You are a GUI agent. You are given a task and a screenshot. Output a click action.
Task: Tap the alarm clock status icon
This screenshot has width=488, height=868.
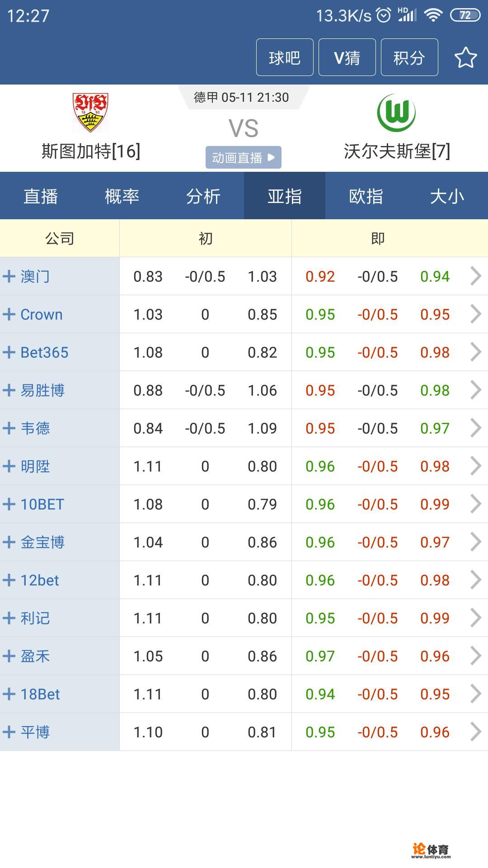coord(384,15)
